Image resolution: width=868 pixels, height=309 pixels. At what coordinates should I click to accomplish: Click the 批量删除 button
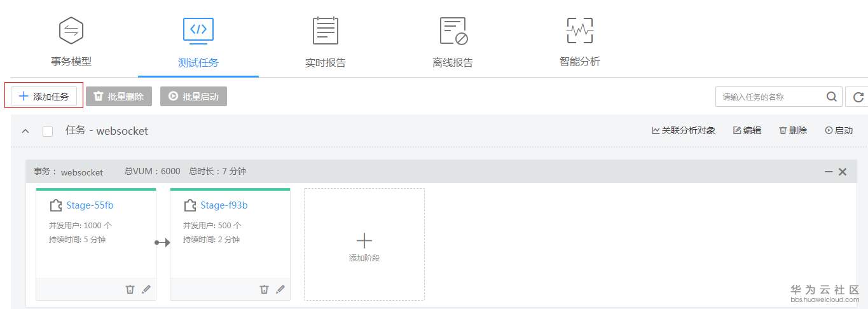tap(119, 97)
